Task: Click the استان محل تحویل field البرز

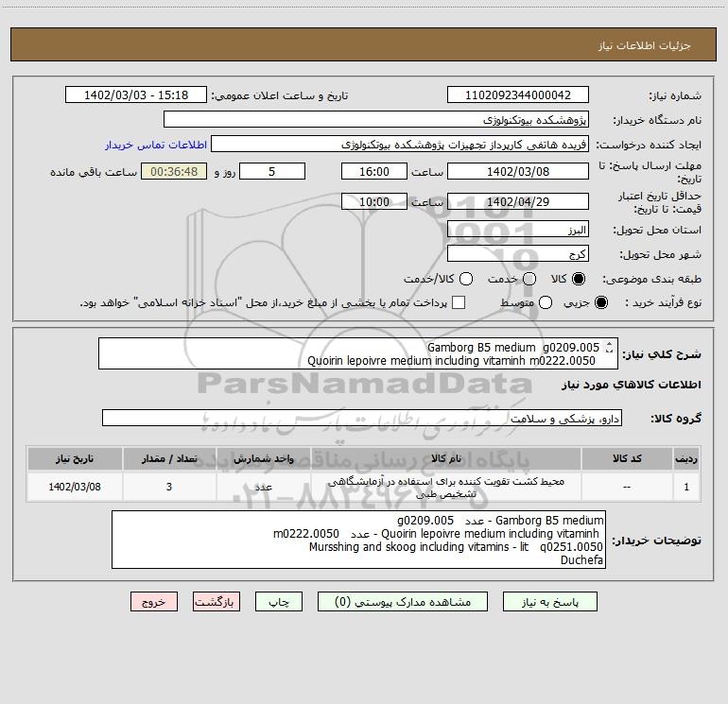Action: click(x=518, y=230)
